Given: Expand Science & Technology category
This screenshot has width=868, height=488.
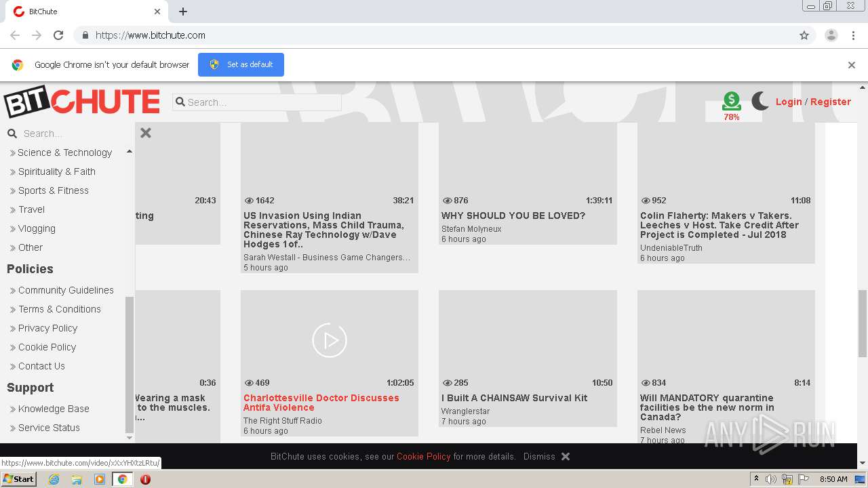Looking at the screenshot, I should pyautogui.click(x=64, y=152).
